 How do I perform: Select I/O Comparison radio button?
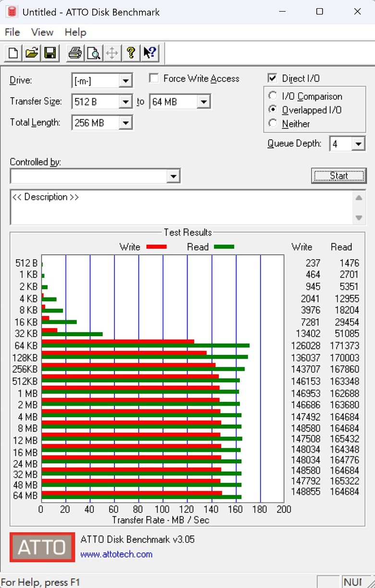[x=273, y=96]
